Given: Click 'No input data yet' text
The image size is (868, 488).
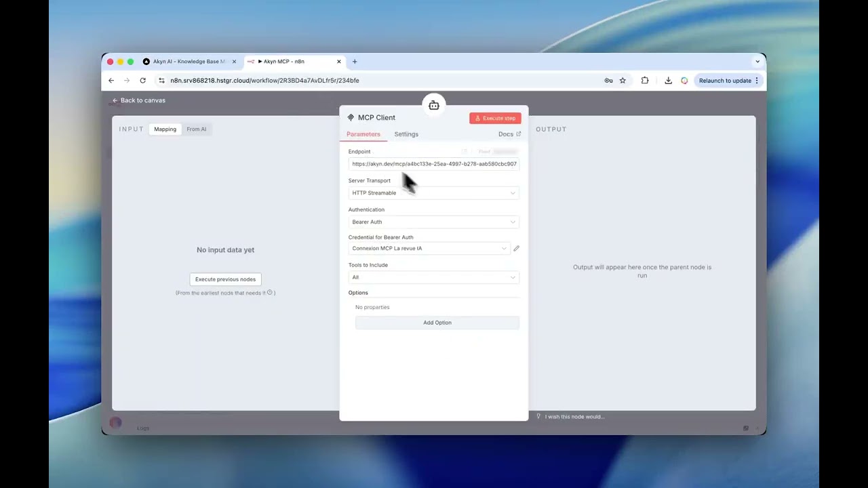Looking at the screenshot, I should 225,250.
